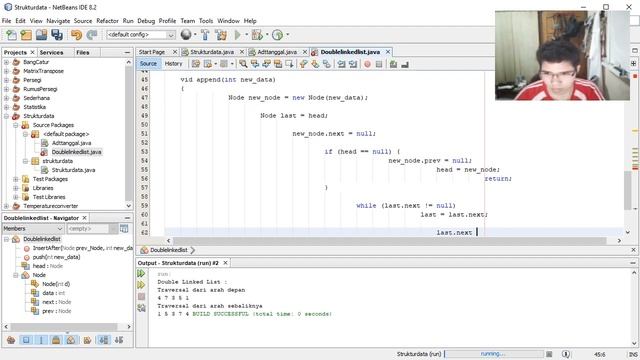640x360 pixels.
Task: Select head : Node in Navigator
Action: pos(47,266)
